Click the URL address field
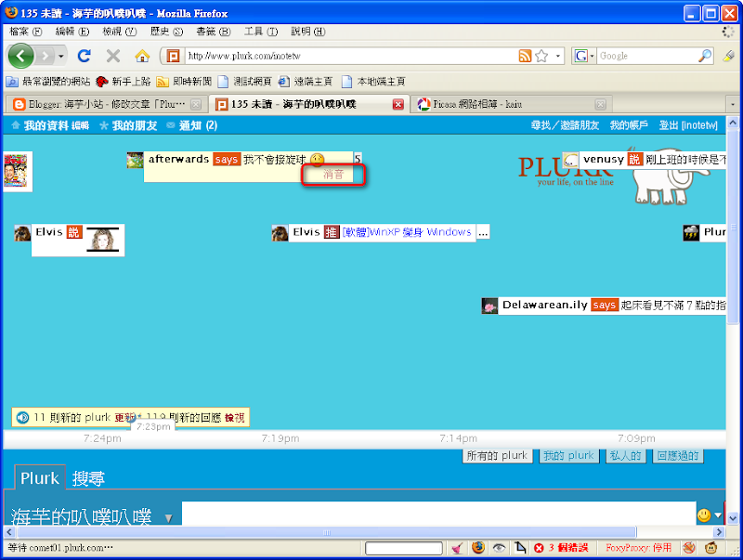743x560 pixels. tap(351, 56)
